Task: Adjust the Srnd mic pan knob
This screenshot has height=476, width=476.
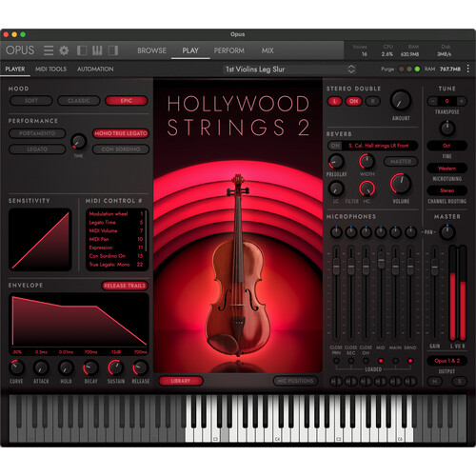Action: pyautogui.click(x=410, y=232)
